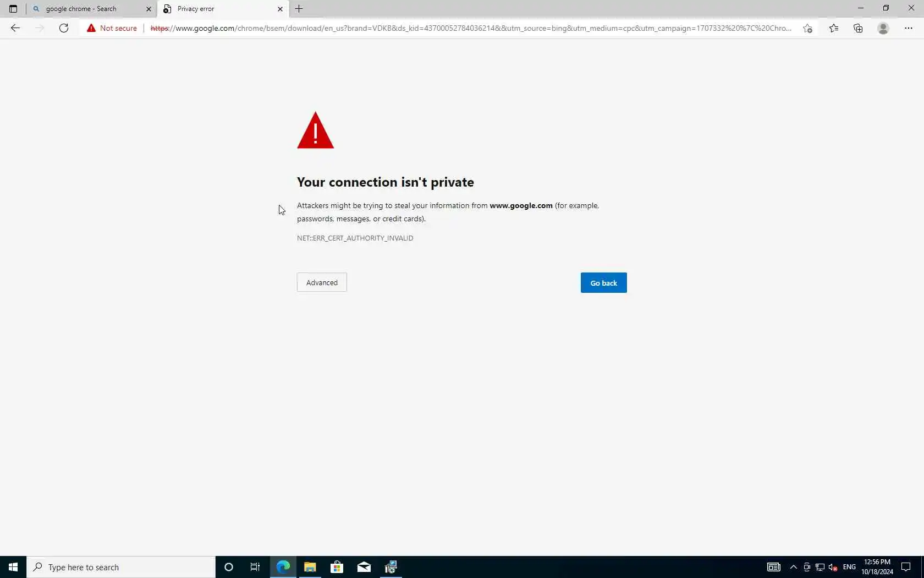
Task: Open Task View on the taskbar
Action: tap(255, 567)
